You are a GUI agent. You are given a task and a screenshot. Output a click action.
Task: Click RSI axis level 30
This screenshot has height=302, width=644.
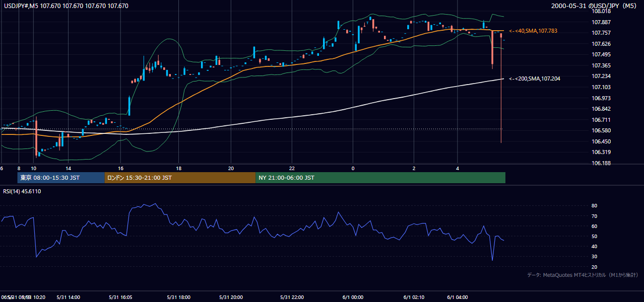[594, 256]
